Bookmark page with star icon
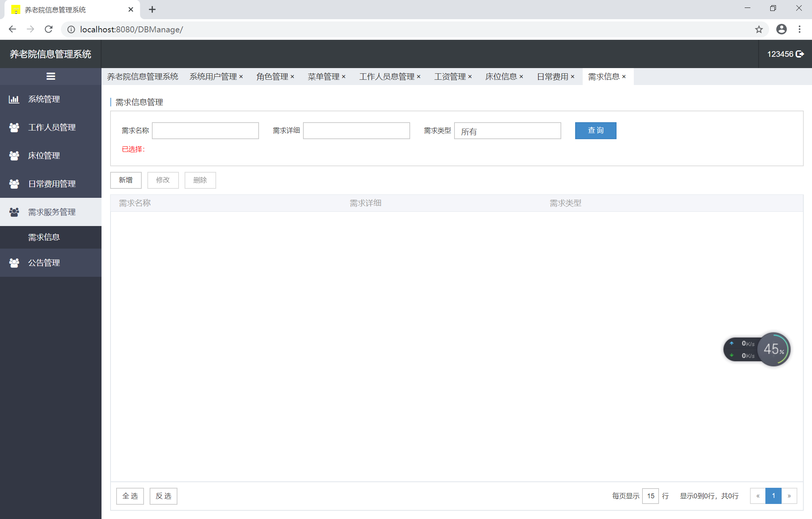The height and width of the screenshot is (519, 812). tap(759, 29)
